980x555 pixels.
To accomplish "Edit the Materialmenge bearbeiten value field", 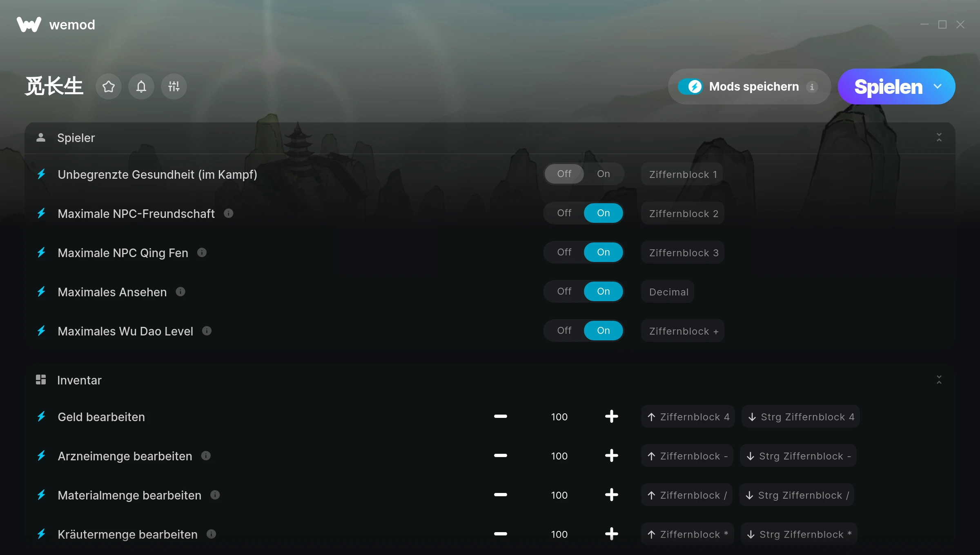I will pos(559,495).
